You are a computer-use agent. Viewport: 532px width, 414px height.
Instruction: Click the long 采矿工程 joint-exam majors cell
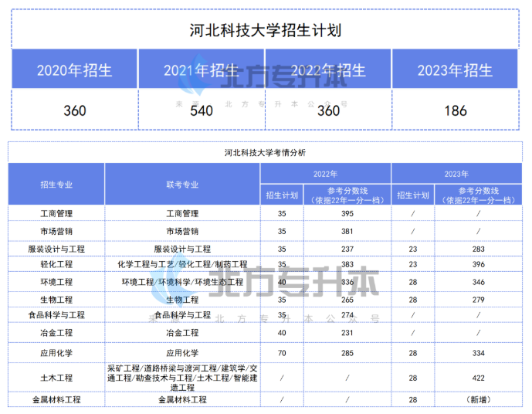point(182,377)
